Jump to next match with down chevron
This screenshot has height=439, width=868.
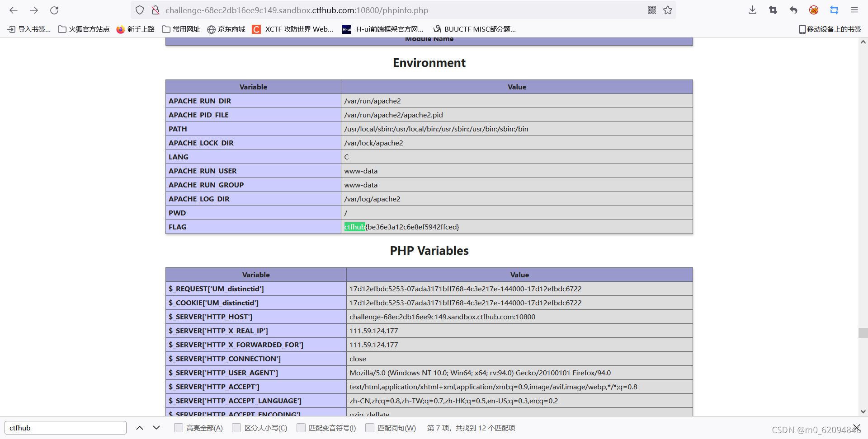pos(156,428)
